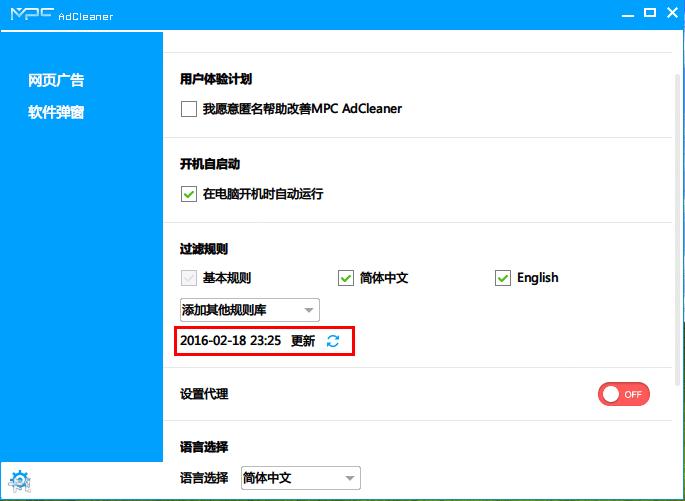
Task: Click the settings panel vertical scrollbar
Action: tap(678, 229)
